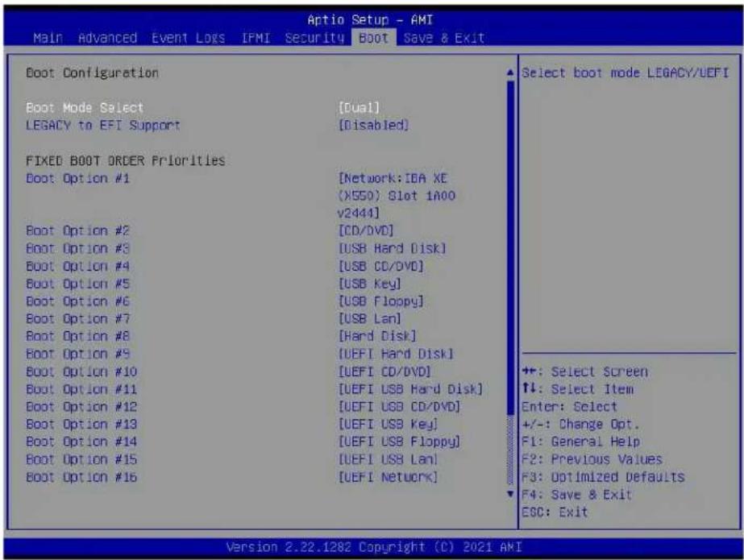
Task: Change the [USB Floppy] boot value
Action: pyautogui.click(x=380, y=301)
